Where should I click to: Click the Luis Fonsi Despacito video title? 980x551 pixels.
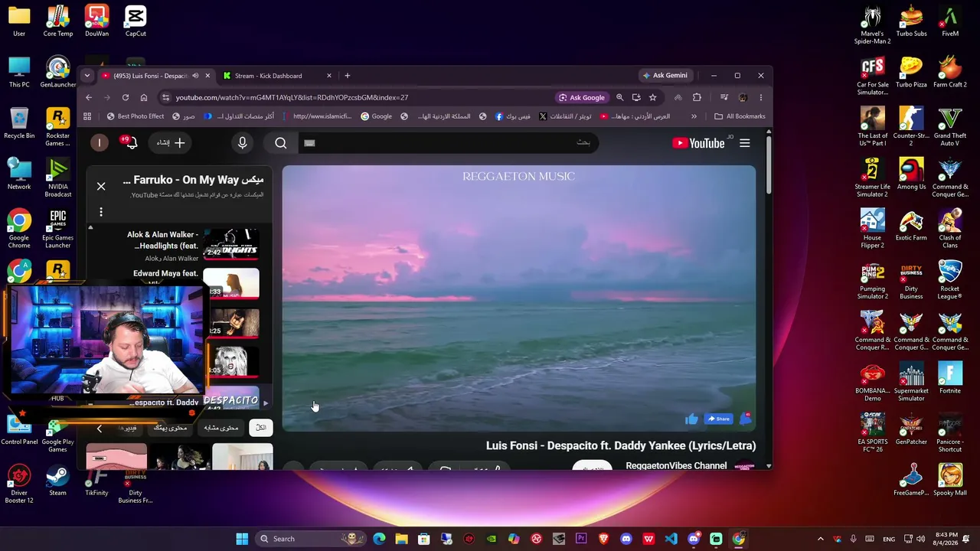(x=621, y=445)
